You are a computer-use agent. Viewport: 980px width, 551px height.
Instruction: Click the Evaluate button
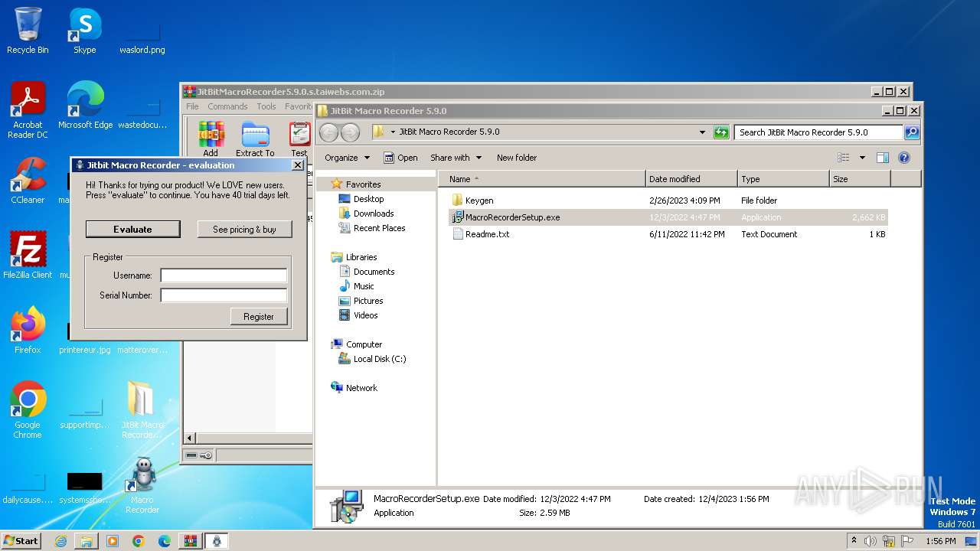[x=132, y=229]
